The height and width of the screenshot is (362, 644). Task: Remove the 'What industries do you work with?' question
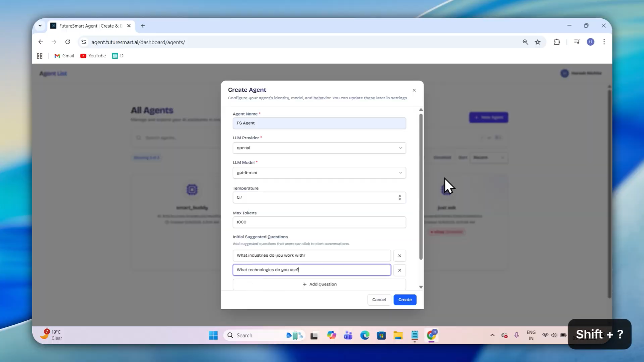tap(399, 256)
